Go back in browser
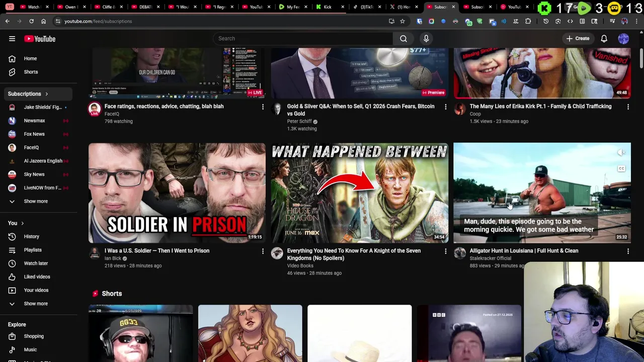Image resolution: width=644 pixels, height=362 pixels. point(8,21)
